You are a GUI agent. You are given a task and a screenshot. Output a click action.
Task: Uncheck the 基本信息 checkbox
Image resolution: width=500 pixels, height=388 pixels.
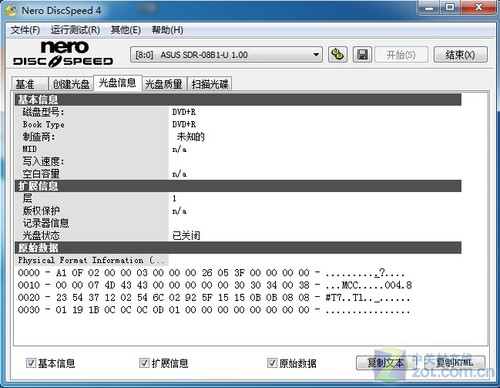[x=31, y=363]
